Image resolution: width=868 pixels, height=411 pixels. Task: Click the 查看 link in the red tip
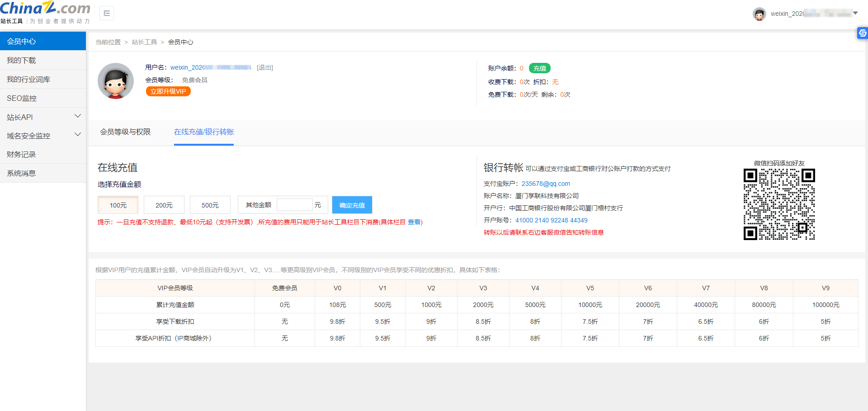point(414,222)
